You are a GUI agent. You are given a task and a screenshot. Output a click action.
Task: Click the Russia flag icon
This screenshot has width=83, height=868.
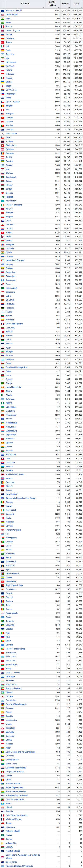click(x=3, y=34)
